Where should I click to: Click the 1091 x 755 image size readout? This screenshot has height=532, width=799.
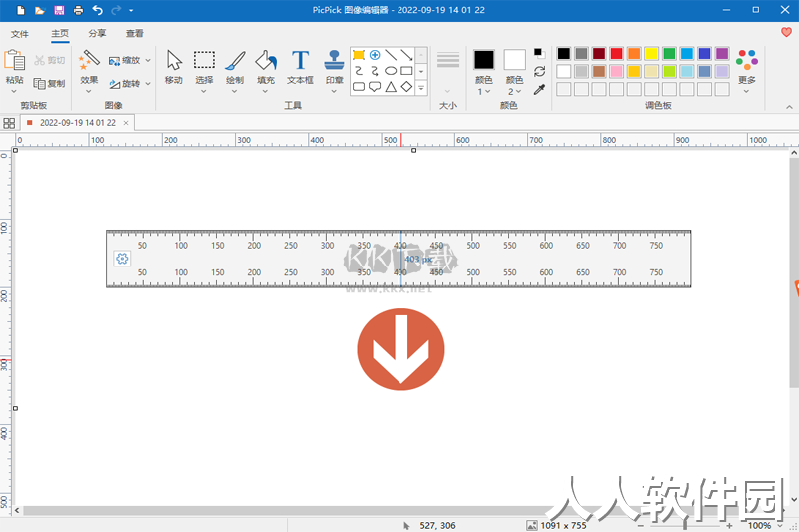[x=563, y=525]
